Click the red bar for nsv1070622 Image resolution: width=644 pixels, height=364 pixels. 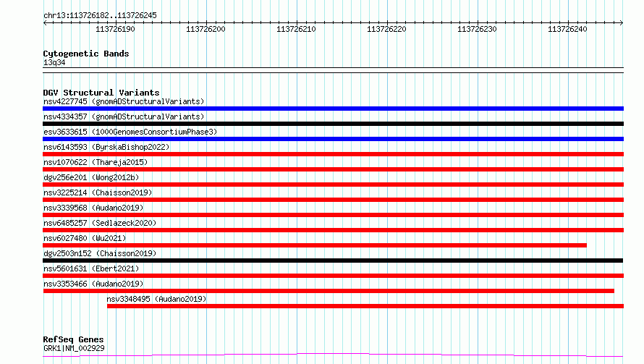(333, 169)
